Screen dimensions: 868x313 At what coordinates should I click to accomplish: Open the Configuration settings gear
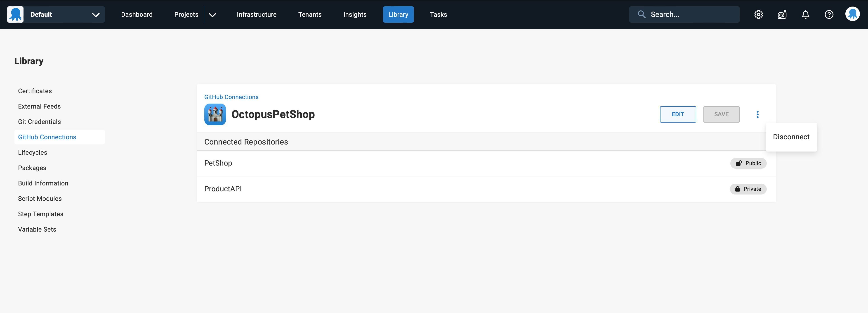point(759,14)
